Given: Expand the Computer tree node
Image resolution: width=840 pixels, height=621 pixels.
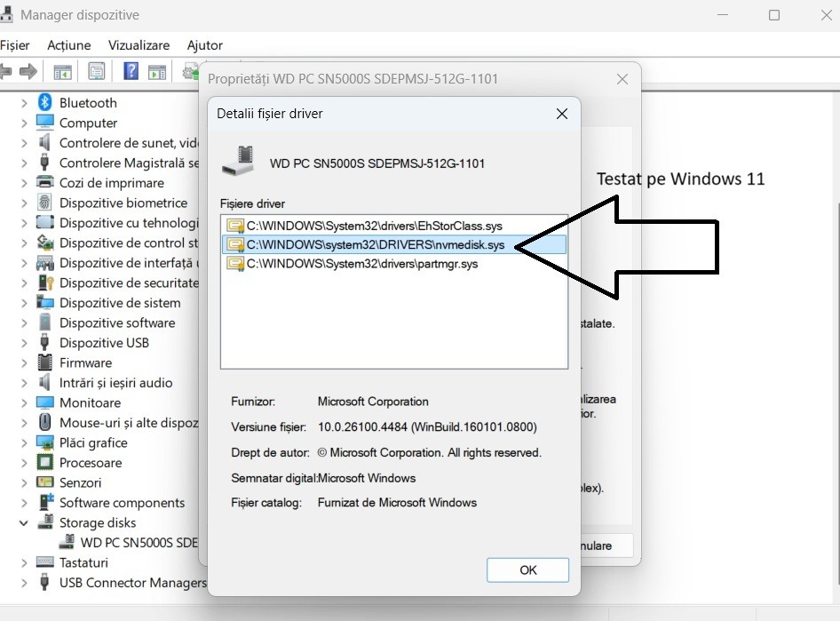Looking at the screenshot, I should pyautogui.click(x=24, y=123).
